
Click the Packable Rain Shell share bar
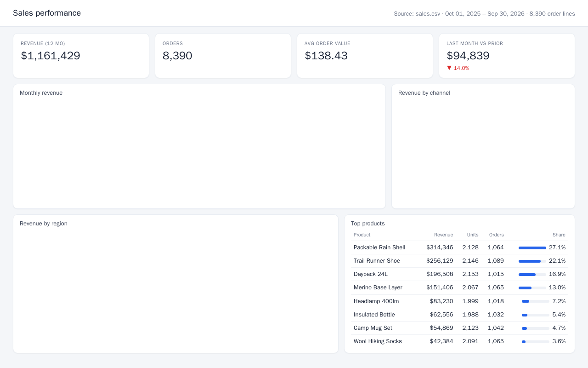tap(532, 247)
